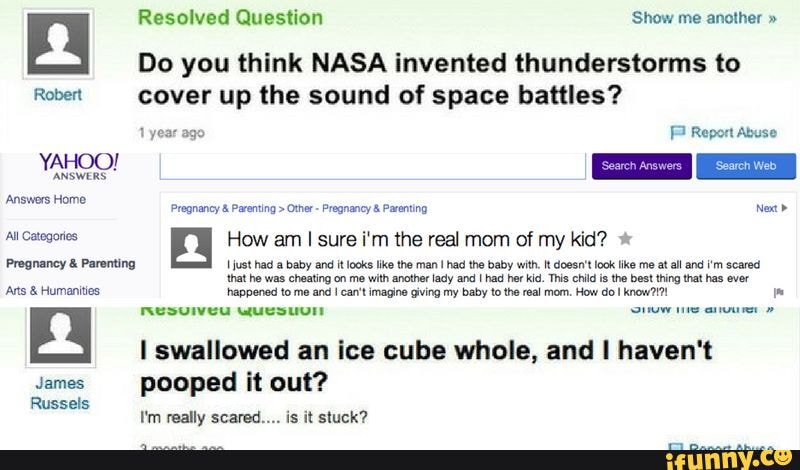Open the Show me another link
Image resolution: width=800 pixels, height=470 pixels.
(704, 17)
